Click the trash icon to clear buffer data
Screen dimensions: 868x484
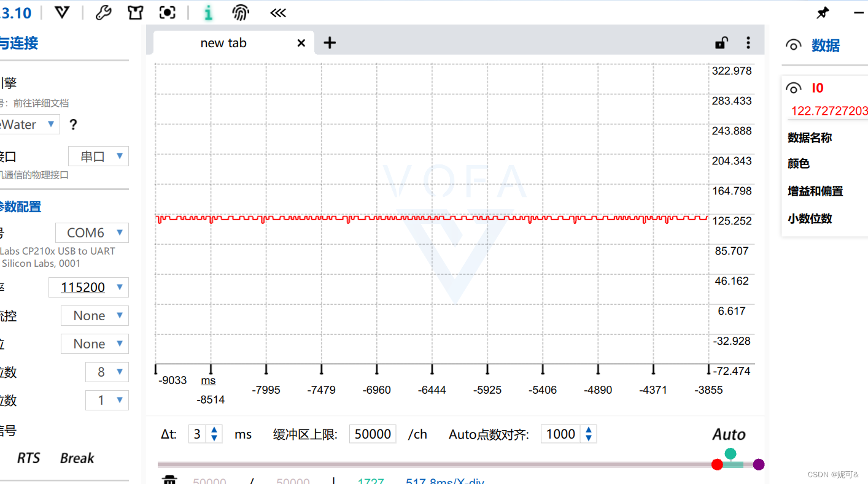click(170, 479)
